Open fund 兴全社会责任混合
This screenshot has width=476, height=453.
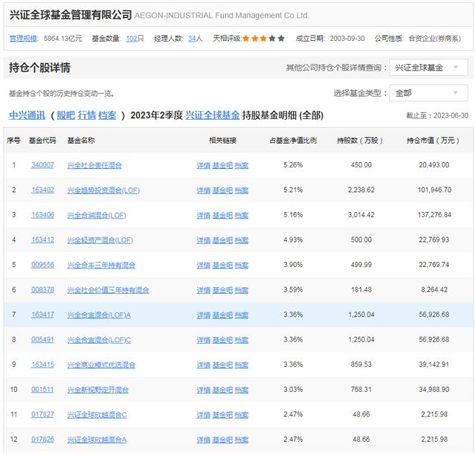[x=94, y=165]
